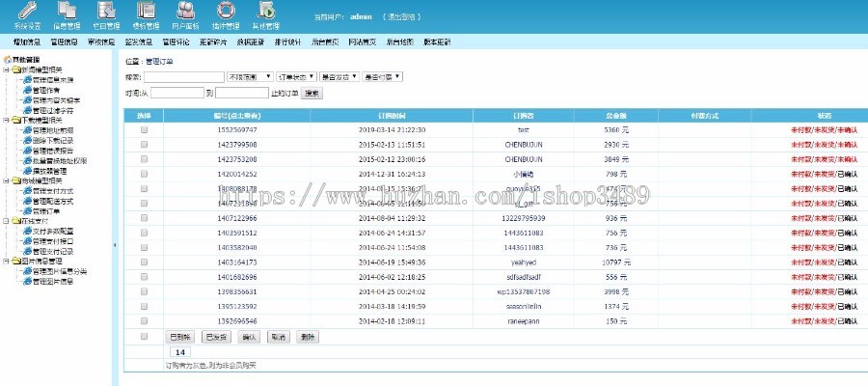Click the 搜索 search button
This screenshot has width=868, height=386.
(x=312, y=93)
